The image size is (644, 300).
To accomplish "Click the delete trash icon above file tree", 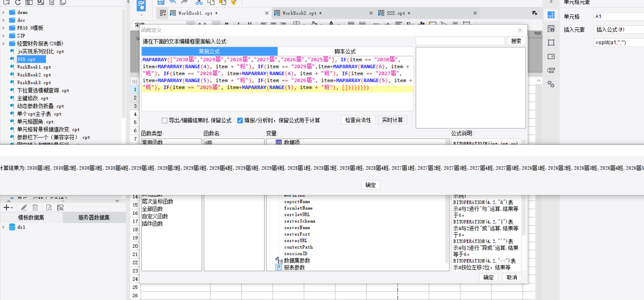I will [51, 2].
